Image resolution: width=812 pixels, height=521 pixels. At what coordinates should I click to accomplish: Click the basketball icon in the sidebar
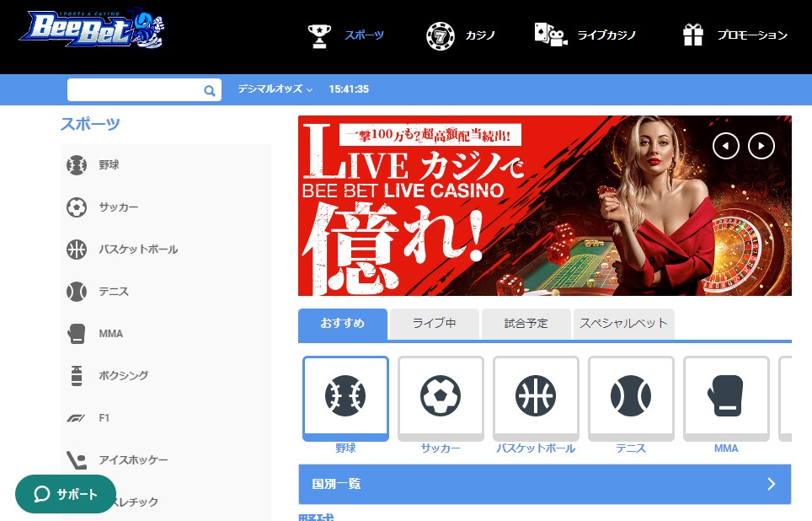(77, 250)
